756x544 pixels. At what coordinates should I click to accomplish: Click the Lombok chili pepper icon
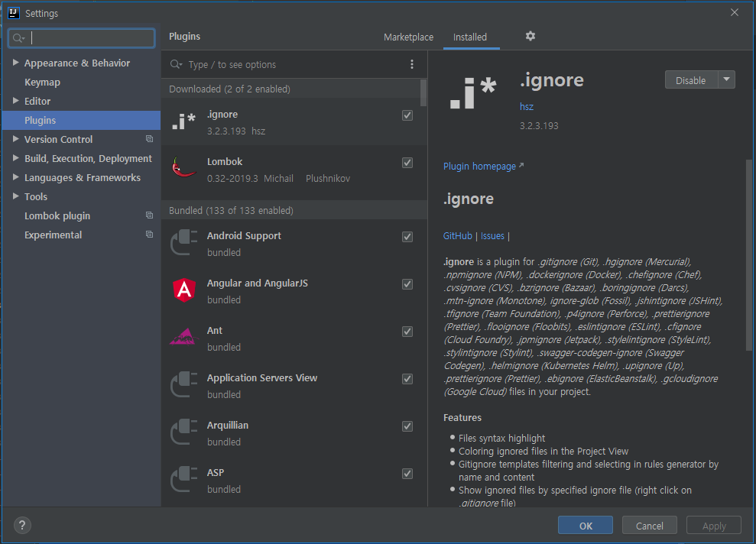pos(183,167)
